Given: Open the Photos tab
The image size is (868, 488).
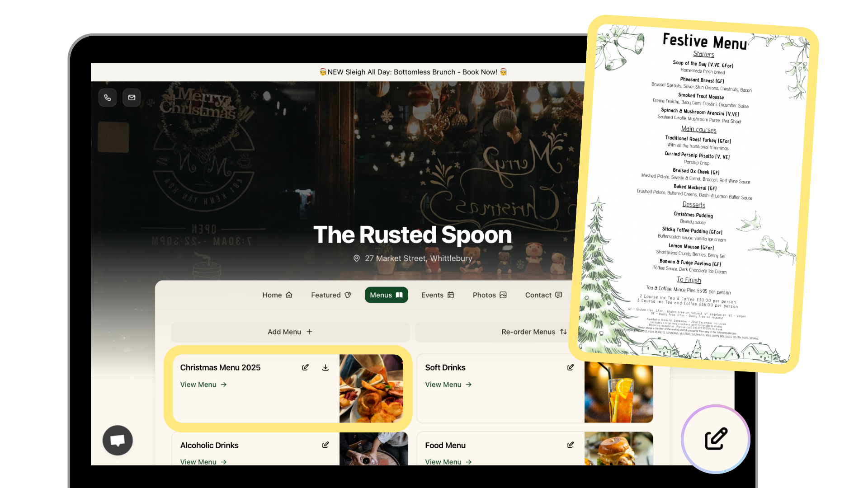Looking at the screenshot, I should 490,295.
